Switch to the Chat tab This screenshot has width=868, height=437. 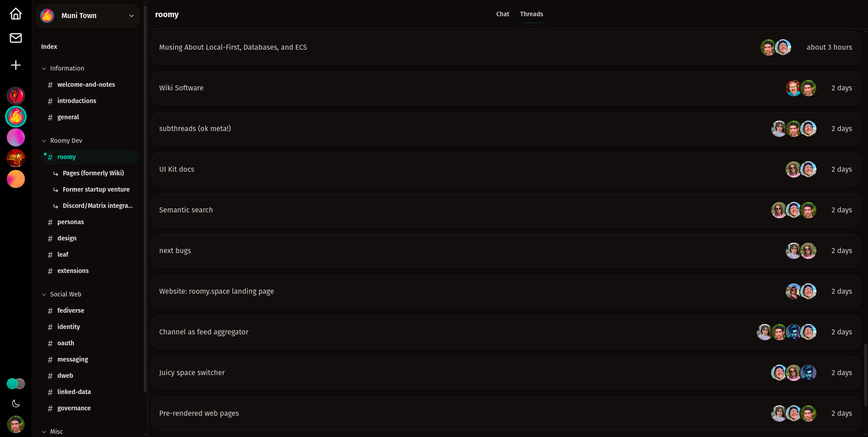coord(503,14)
